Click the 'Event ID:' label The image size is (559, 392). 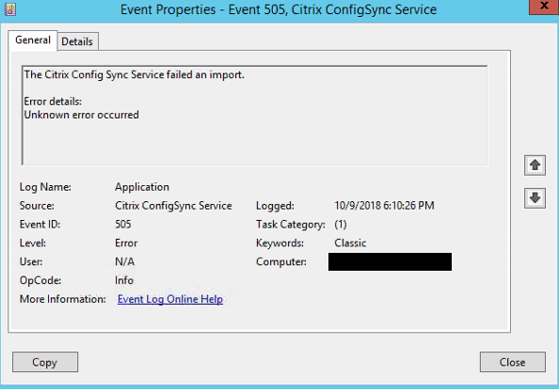pos(40,225)
